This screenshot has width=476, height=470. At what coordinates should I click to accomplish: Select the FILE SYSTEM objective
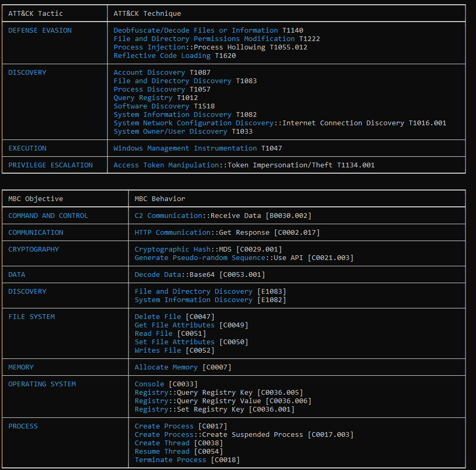[x=32, y=317]
